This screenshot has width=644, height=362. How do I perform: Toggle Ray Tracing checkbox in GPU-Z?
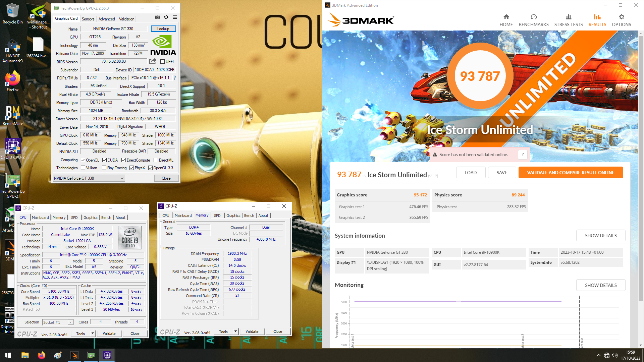[104, 168]
